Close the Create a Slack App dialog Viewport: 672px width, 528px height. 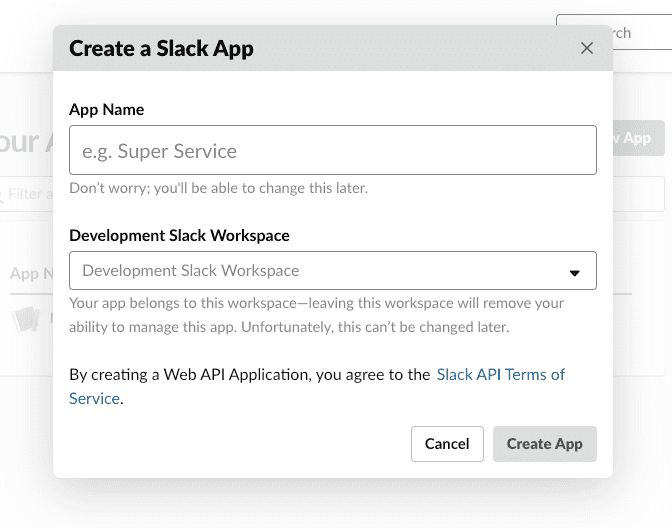pos(587,48)
